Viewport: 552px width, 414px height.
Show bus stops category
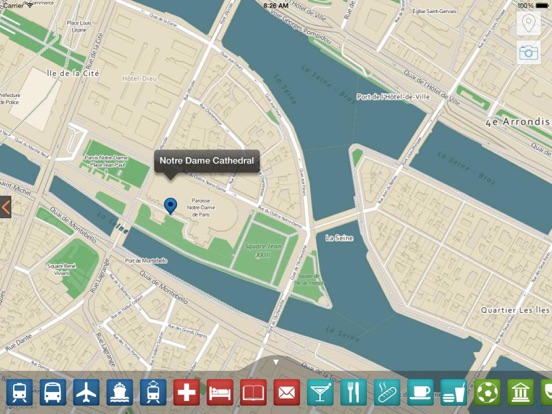(53, 392)
